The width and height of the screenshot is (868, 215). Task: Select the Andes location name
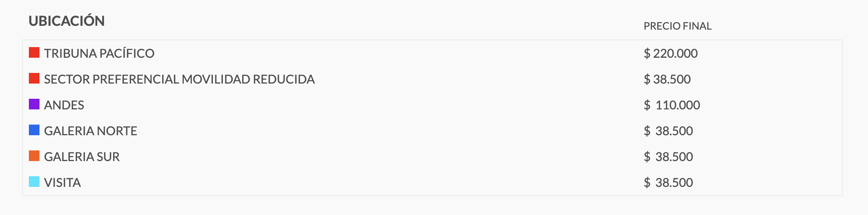point(64,105)
